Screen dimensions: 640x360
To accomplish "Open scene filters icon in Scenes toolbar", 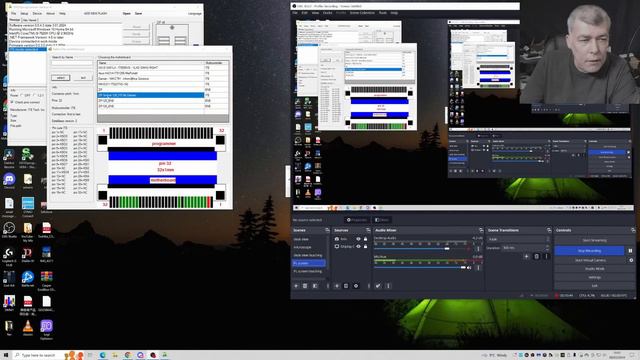I will [315, 286].
